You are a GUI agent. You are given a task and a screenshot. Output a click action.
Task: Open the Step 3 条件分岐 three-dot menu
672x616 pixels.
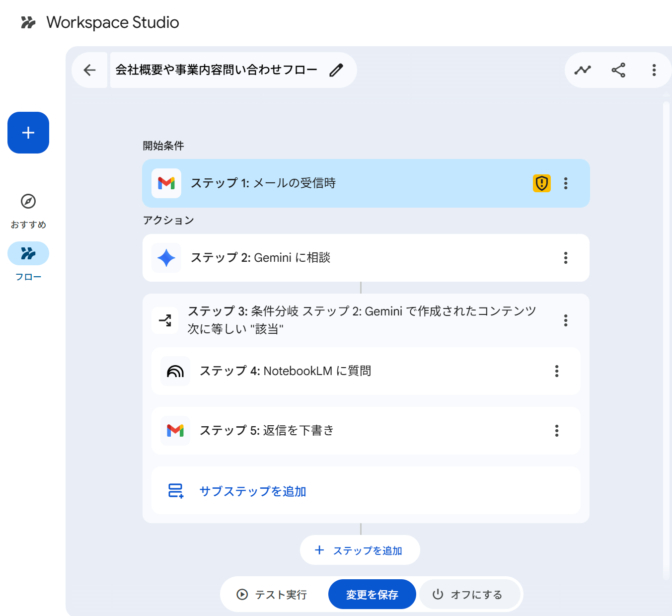566,320
